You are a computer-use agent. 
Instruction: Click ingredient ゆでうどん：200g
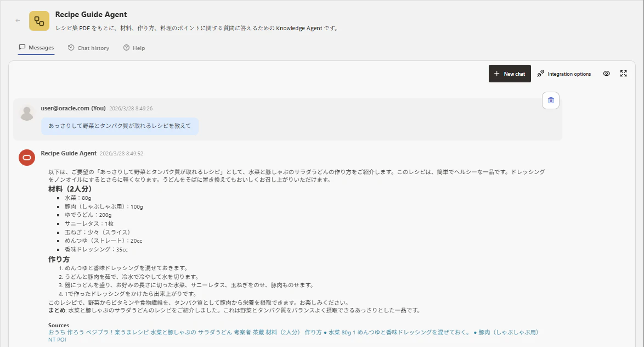pos(88,215)
